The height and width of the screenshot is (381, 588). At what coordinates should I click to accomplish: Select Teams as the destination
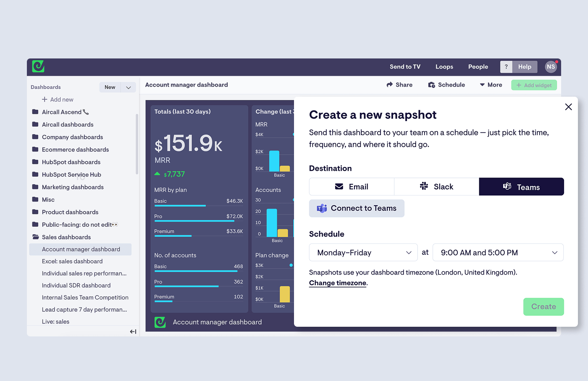[x=521, y=187]
